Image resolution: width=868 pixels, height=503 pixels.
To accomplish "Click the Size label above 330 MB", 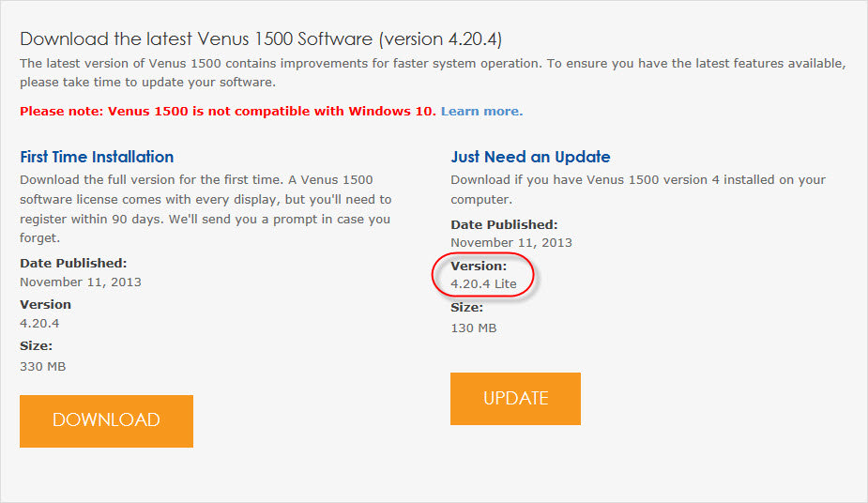I will (x=36, y=346).
